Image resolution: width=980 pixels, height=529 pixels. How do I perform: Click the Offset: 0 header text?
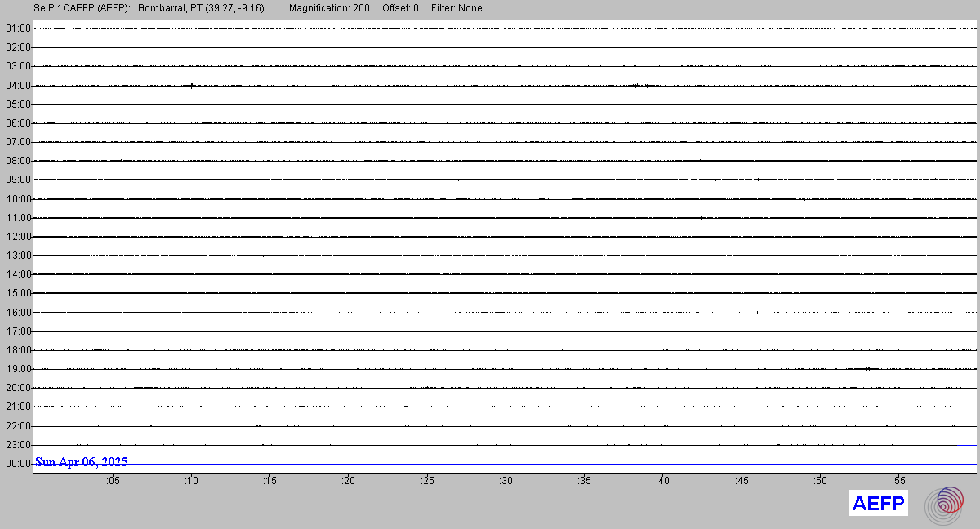[x=400, y=8]
